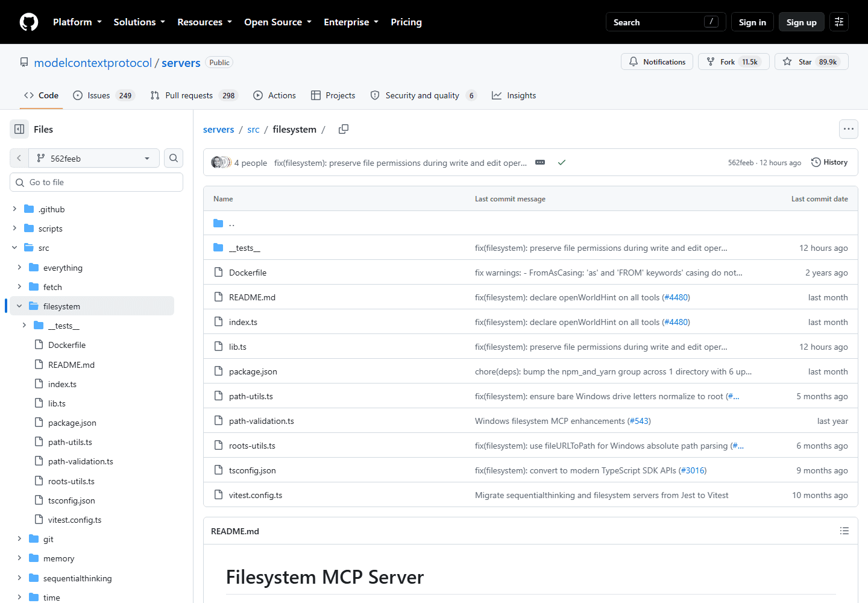Expand the sequentialthinking folder chevron
868x603 pixels.
tap(19, 578)
